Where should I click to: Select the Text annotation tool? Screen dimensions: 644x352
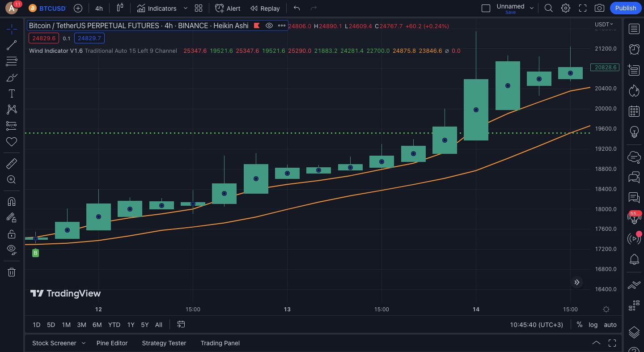point(12,93)
